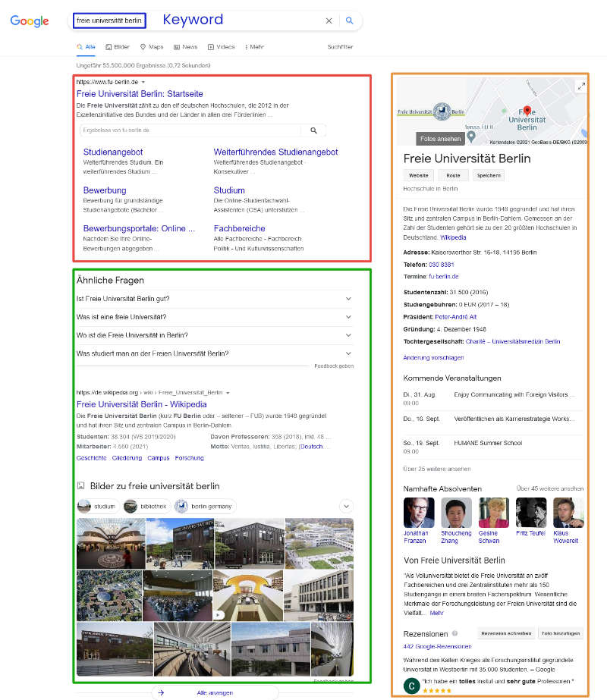
Task: Open the Videos tab
Action: tap(221, 47)
